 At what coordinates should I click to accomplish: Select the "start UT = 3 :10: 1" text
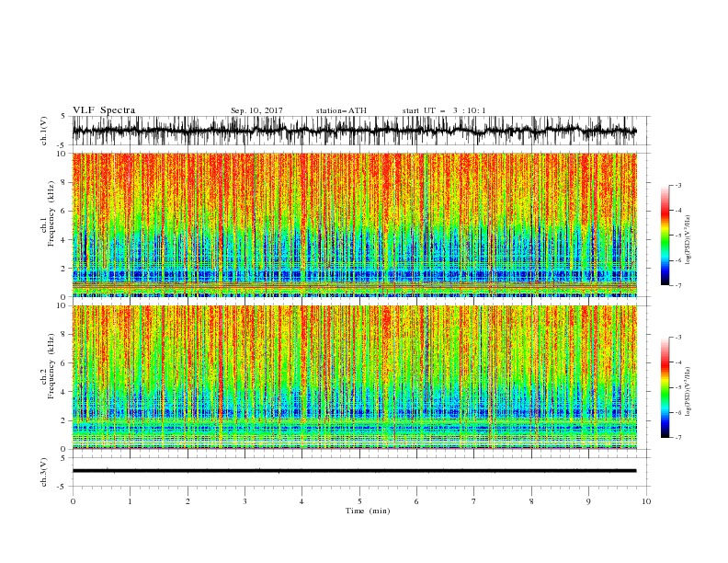coord(444,110)
